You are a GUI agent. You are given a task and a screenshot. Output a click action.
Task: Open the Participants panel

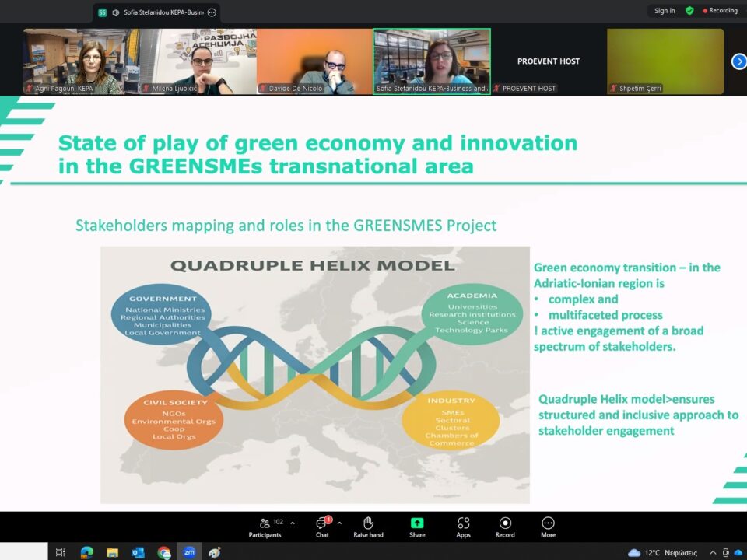pyautogui.click(x=265, y=527)
